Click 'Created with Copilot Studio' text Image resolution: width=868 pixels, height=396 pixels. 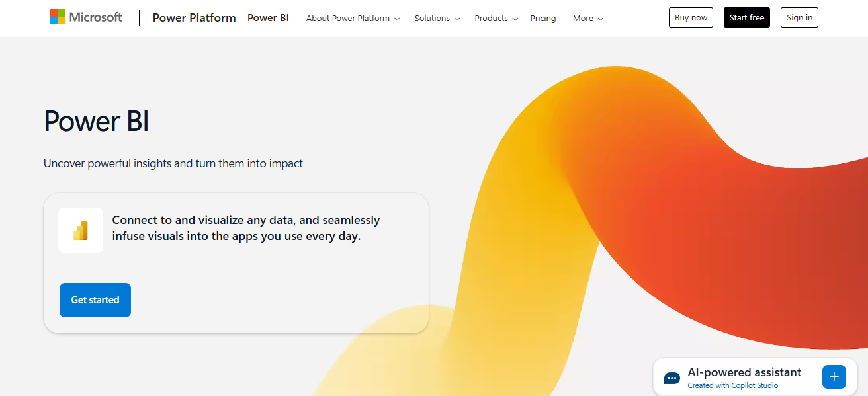(x=732, y=385)
